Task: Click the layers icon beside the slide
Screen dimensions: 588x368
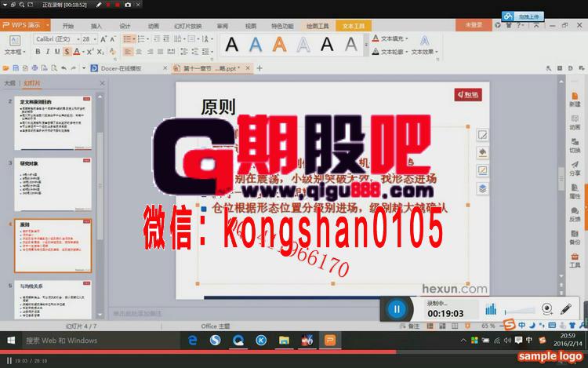Action: click(x=483, y=188)
